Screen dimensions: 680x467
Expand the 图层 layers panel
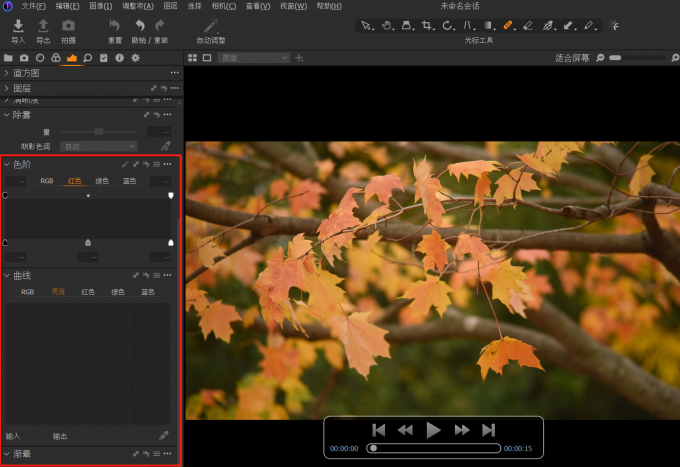coord(7,88)
